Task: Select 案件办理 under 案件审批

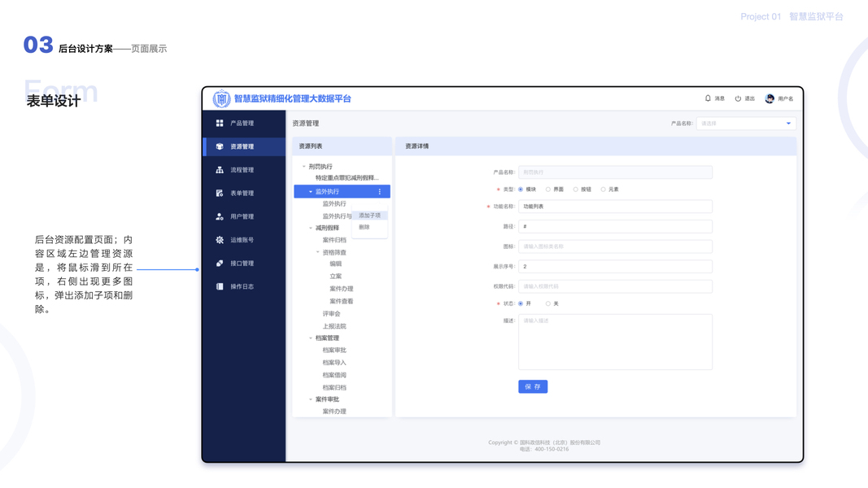Action: tap(334, 412)
